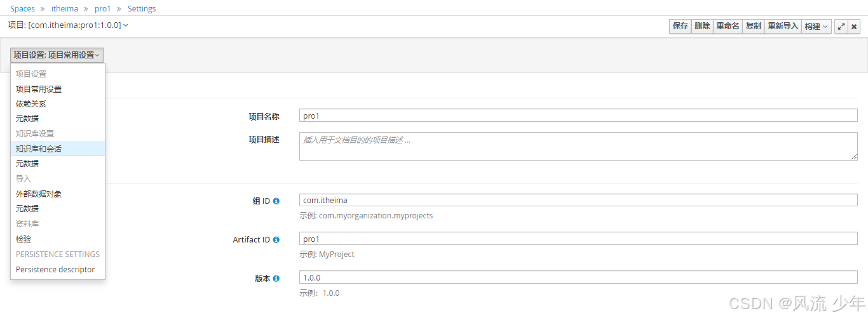
Task: Open Settings breadcrumb link
Action: click(x=142, y=9)
